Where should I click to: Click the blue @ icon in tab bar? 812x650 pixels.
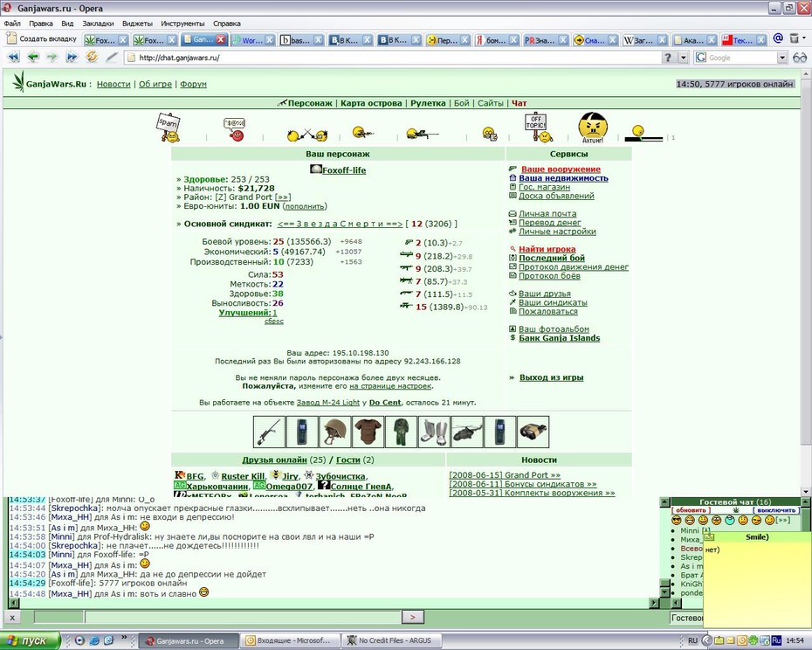pyautogui.click(x=778, y=38)
